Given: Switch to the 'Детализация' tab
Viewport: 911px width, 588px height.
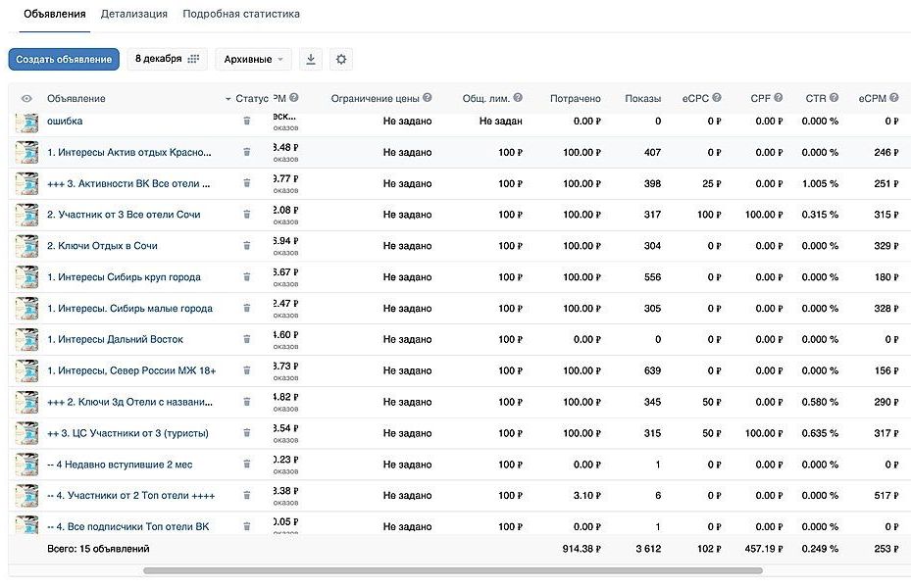Looking at the screenshot, I should click(x=133, y=15).
